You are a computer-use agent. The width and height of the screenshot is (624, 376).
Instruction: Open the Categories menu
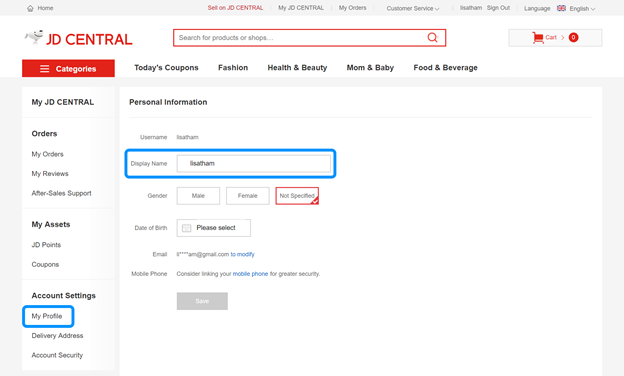(68, 68)
